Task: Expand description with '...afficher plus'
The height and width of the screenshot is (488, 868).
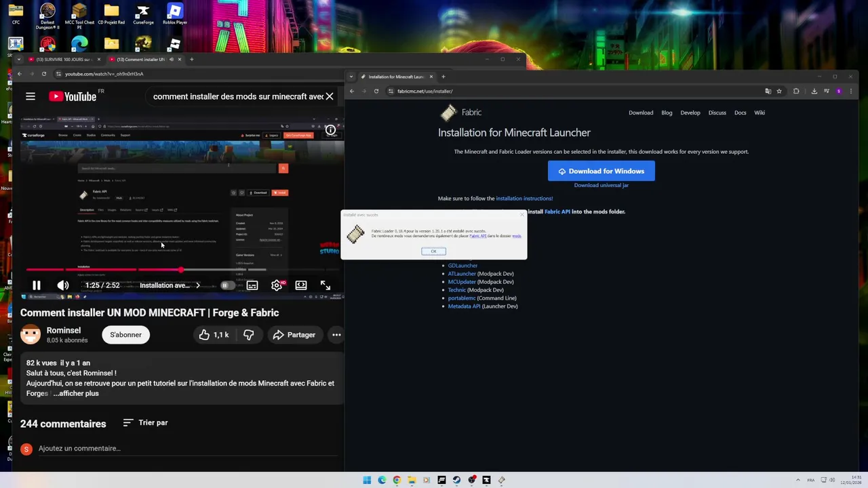Action: (x=77, y=393)
